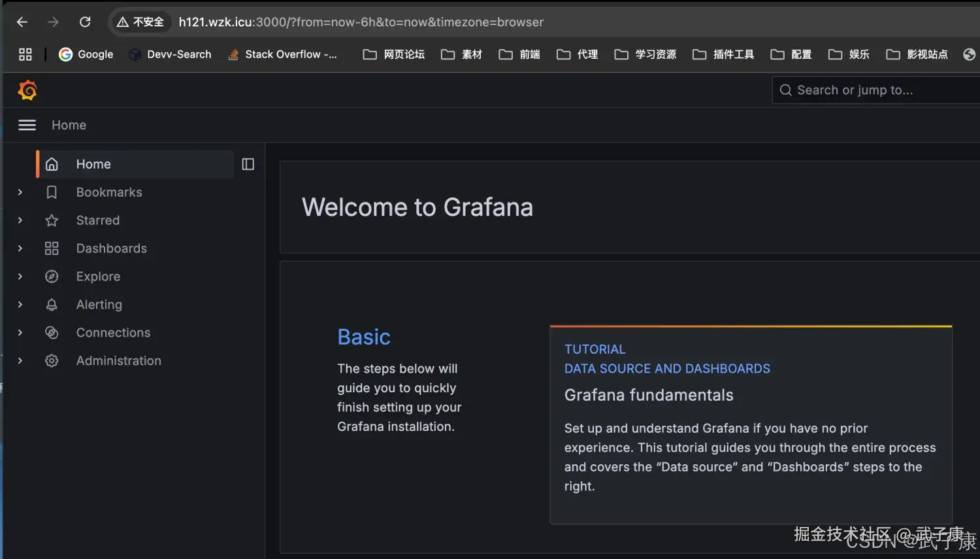Click the Bookmarks icon in the sidebar
Image resolution: width=980 pixels, height=559 pixels.
[x=52, y=192]
